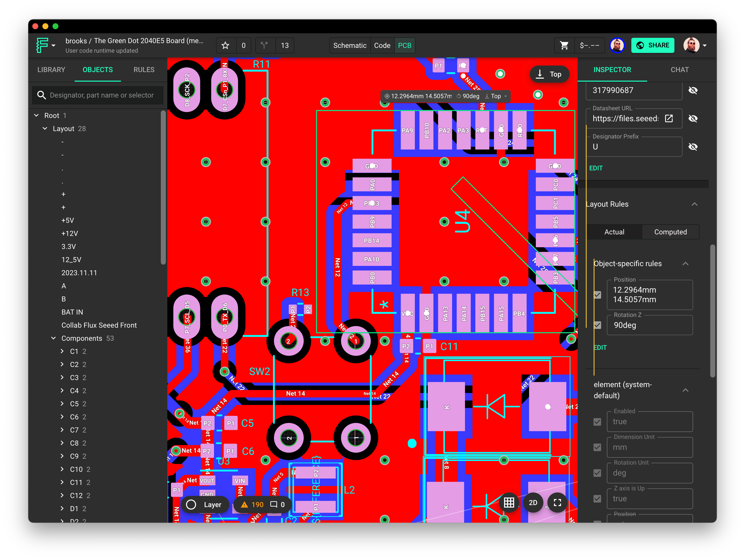Open the Schematic view tab
This screenshot has height=560, width=745.
[350, 45]
